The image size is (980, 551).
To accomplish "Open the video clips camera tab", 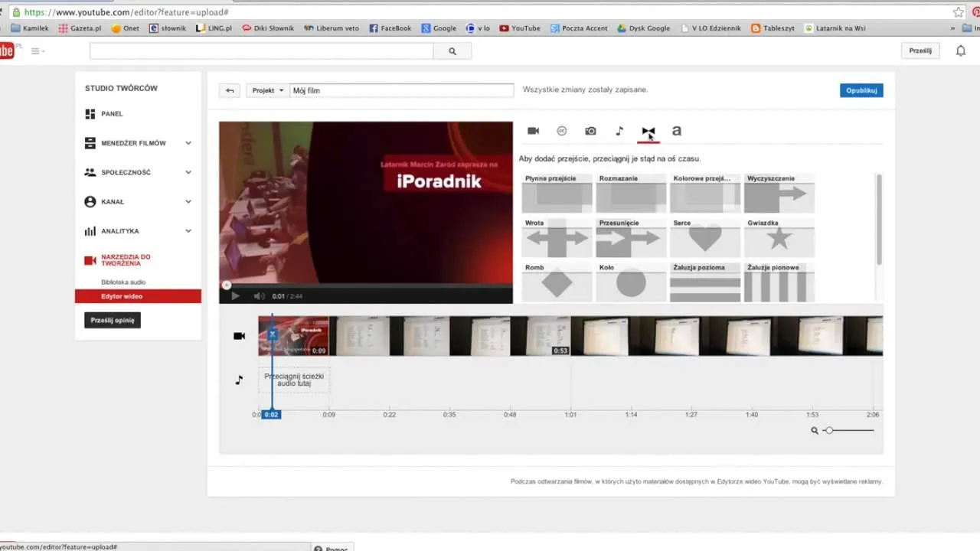I will pyautogui.click(x=534, y=131).
